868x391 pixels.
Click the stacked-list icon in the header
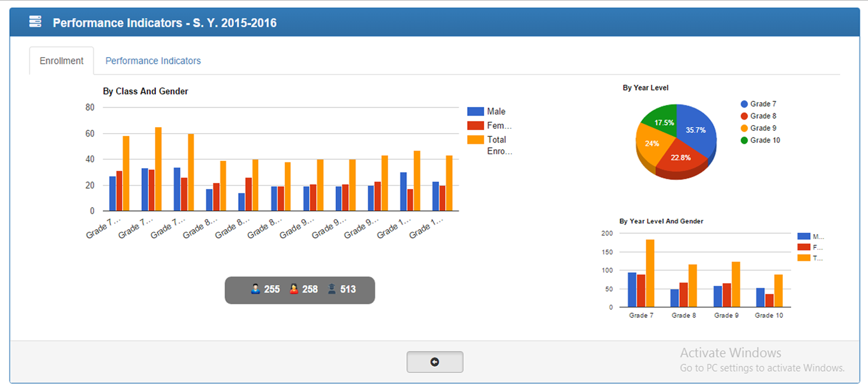point(35,21)
